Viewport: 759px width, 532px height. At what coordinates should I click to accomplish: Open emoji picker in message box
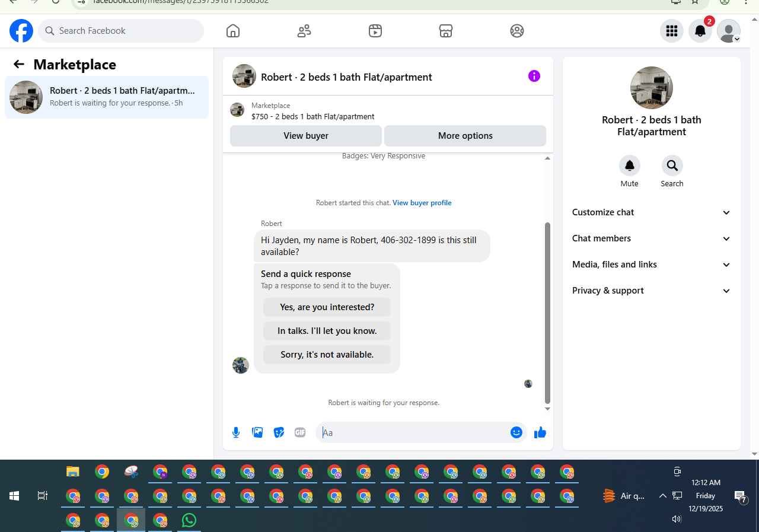pos(516,432)
